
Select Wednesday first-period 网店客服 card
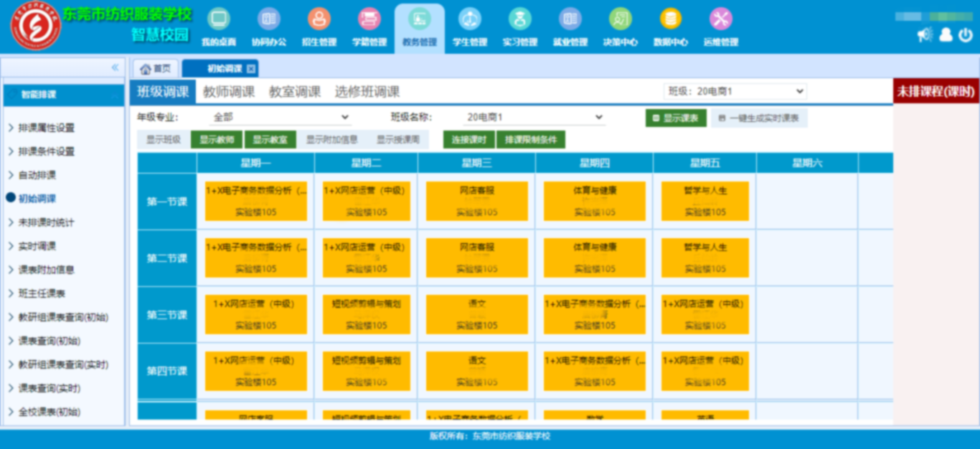(x=477, y=202)
